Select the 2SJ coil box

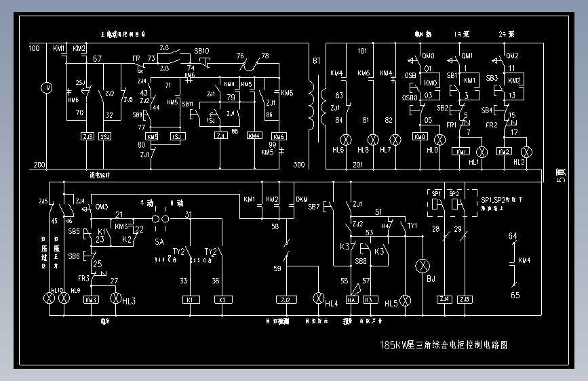click(x=104, y=136)
